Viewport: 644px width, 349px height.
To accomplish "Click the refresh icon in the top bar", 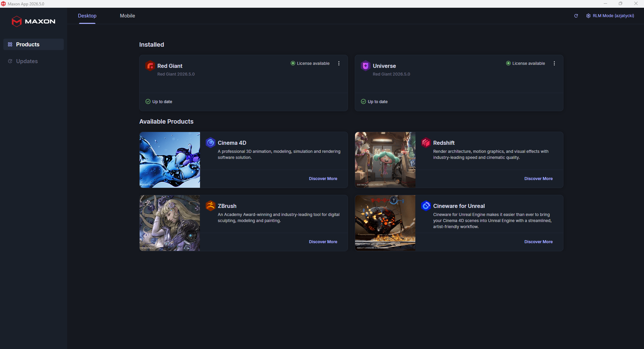I will coord(576,16).
